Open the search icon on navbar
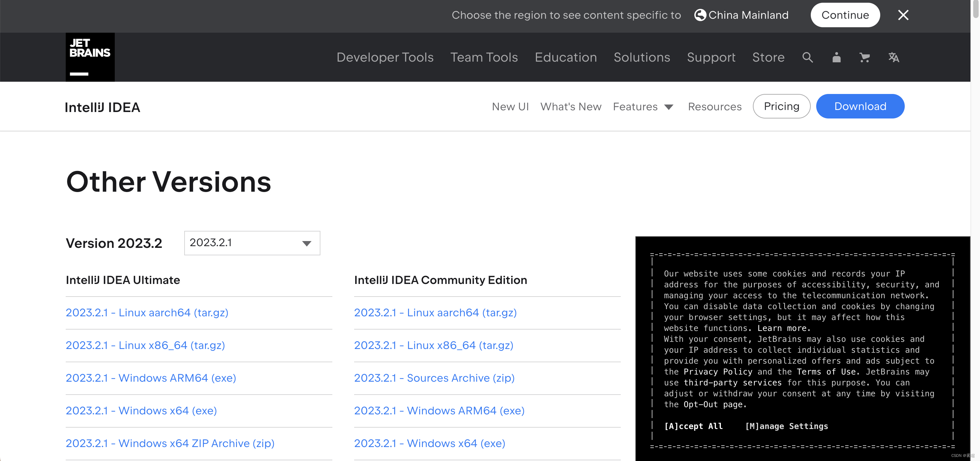980x461 pixels. [808, 57]
